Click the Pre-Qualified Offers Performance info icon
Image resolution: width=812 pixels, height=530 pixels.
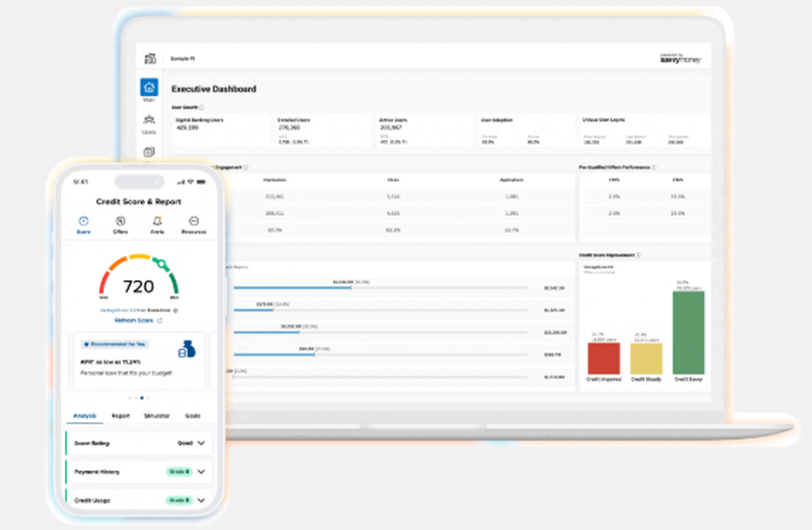coord(654,166)
